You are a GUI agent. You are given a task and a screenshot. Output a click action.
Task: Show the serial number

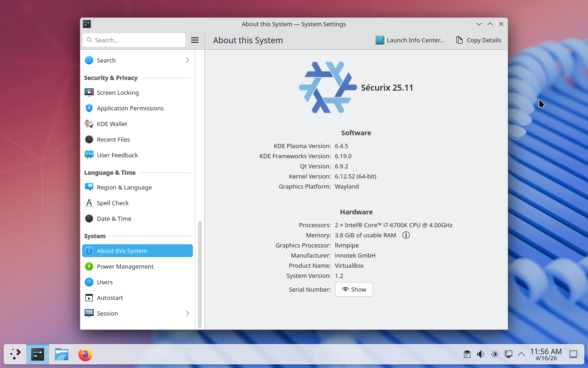pyautogui.click(x=354, y=289)
